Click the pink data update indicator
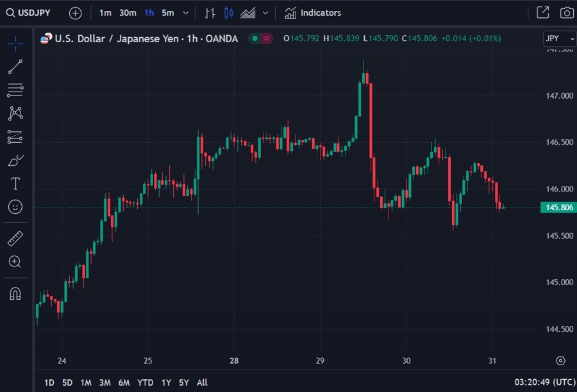The image size is (577, 392). (267, 38)
